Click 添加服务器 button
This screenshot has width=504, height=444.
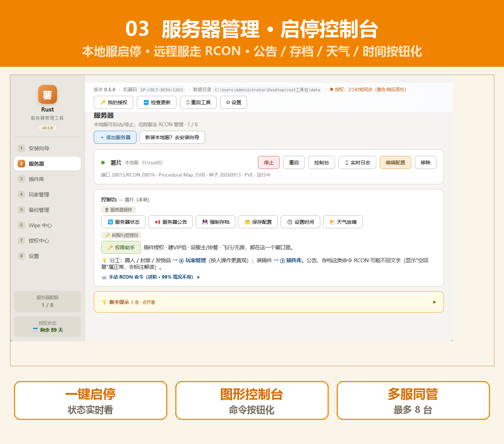[x=115, y=137]
